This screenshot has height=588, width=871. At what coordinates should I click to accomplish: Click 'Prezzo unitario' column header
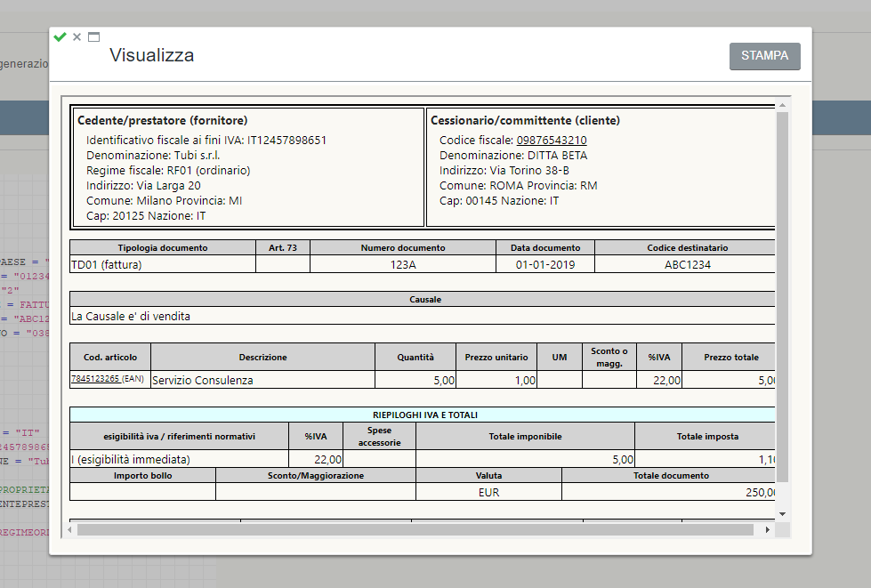coord(496,357)
